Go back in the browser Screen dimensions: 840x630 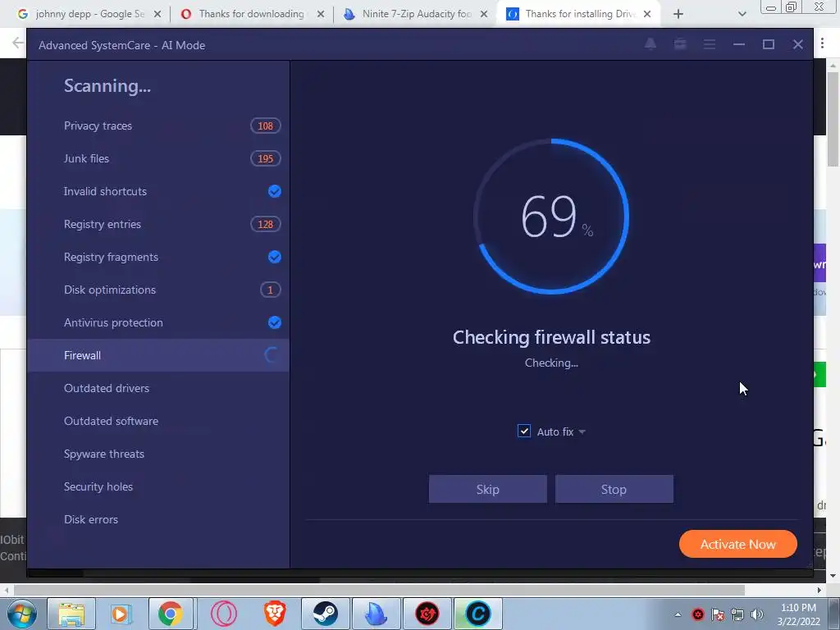(x=18, y=43)
